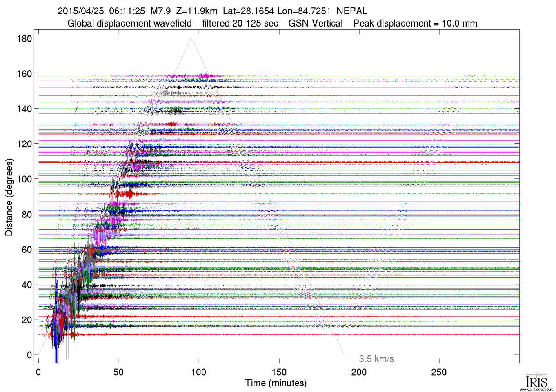Click the 100 tick on the time axis
The height and width of the screenshot is (392, 556).
(199, 372)
